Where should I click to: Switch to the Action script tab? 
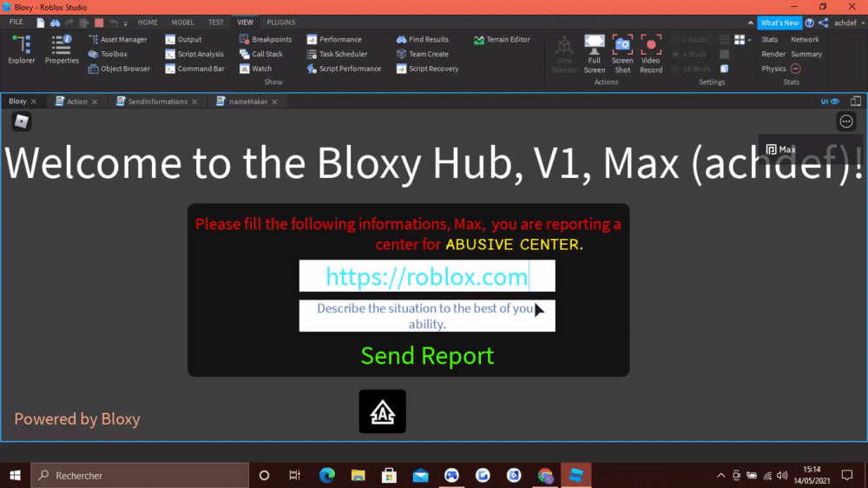point(77,102)
